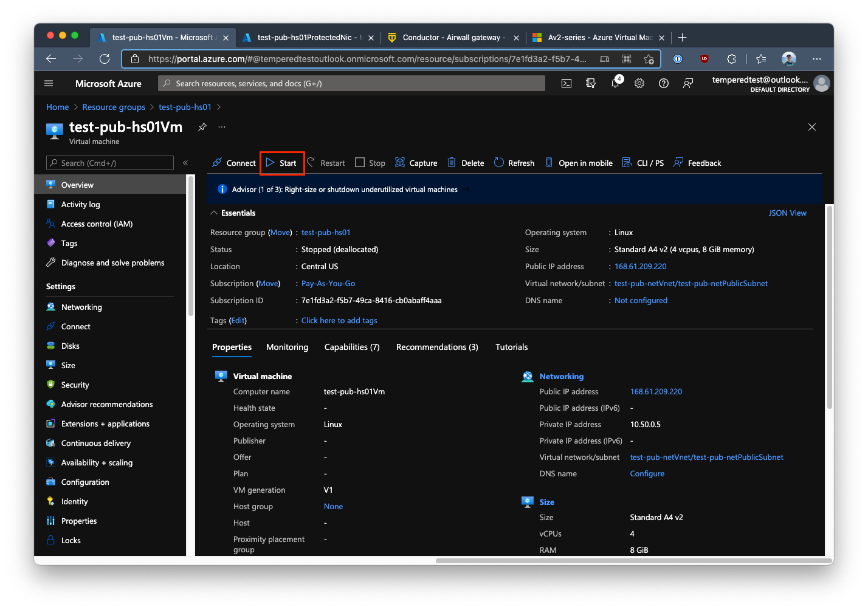
Task: Refresh the VM overview
Action: 514,163
